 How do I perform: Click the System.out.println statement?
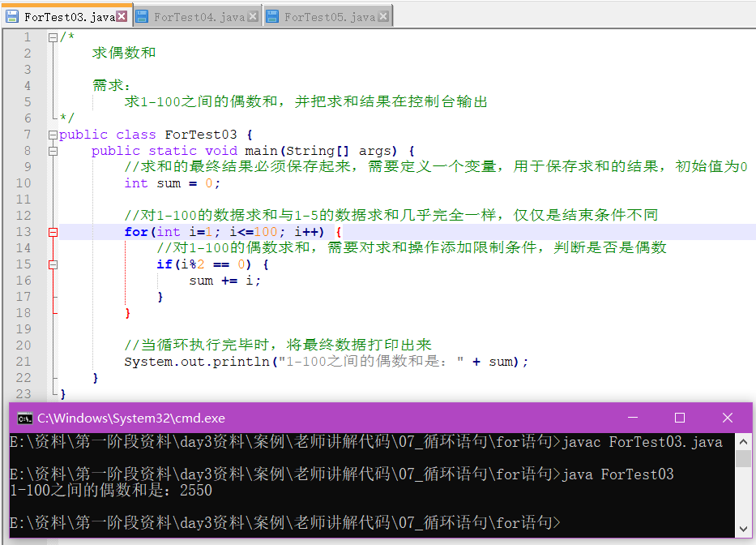(x=326, y=362)
